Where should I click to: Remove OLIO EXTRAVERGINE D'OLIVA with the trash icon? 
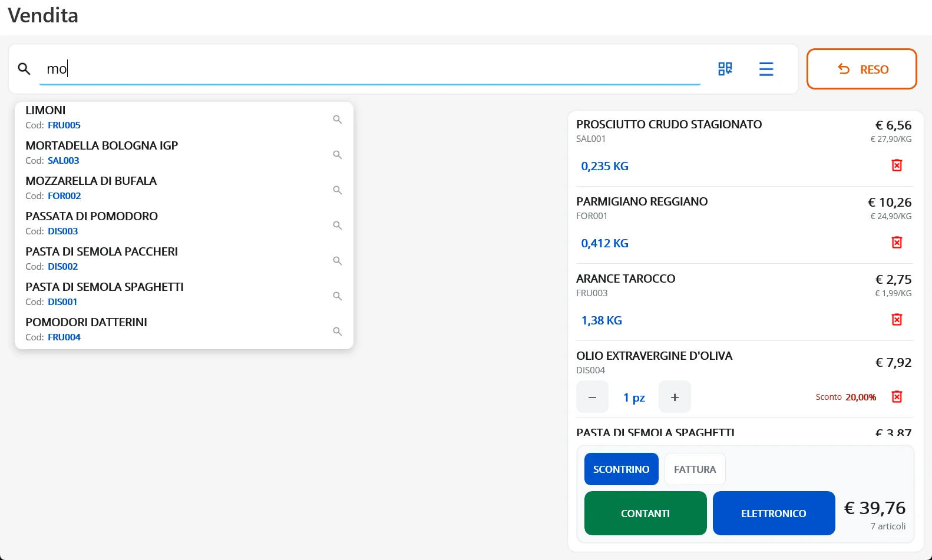click(897, 397)
